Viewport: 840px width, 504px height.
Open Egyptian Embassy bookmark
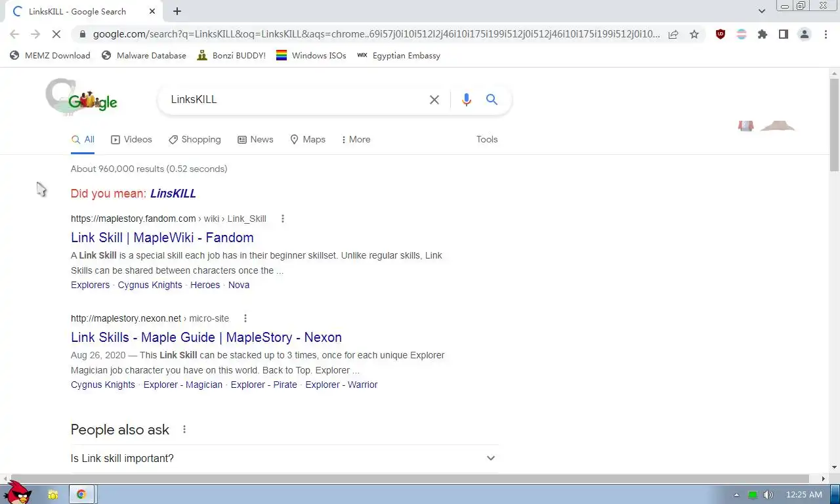(x=398, y=56)
